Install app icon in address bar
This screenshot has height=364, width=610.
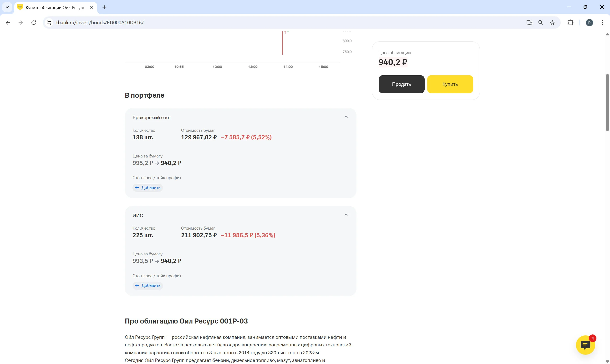[x=529, y=23]
